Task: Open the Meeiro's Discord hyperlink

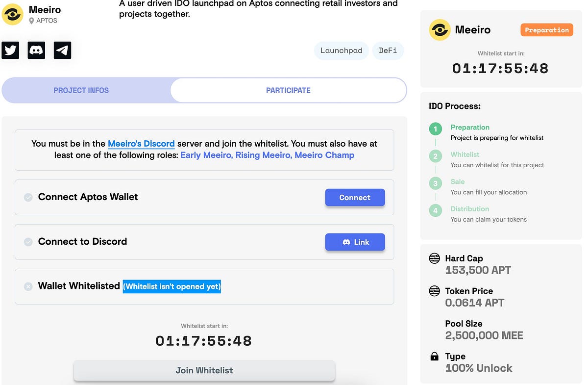Action: [141, 143]
